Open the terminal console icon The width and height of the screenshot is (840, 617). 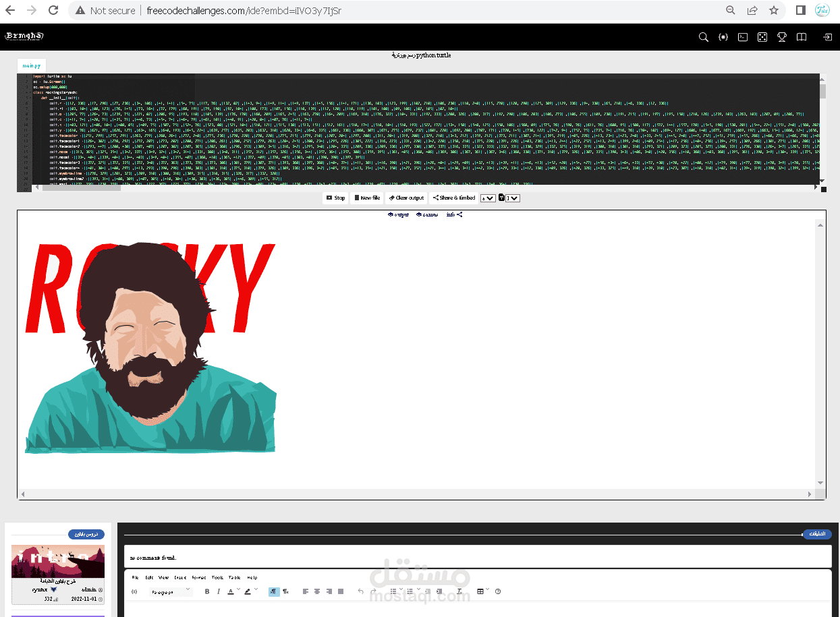point(742,37)
